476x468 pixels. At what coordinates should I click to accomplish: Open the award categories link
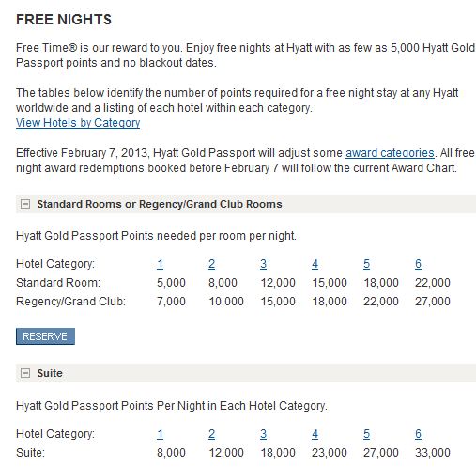pyautogui.click(x=390, y=153)
